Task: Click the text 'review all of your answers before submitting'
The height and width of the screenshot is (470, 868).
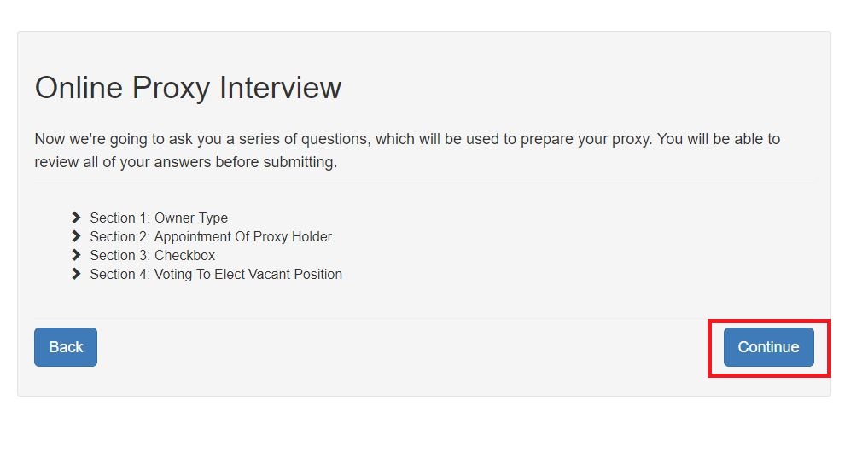Action: 185,161
